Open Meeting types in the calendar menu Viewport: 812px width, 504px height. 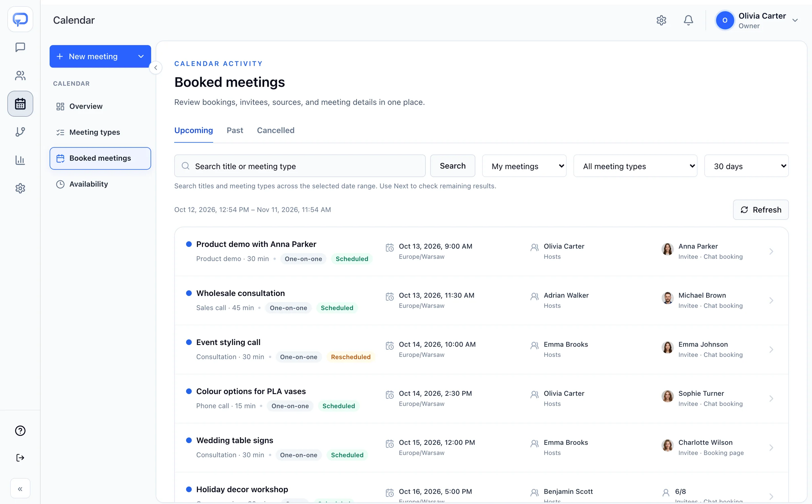100,132
